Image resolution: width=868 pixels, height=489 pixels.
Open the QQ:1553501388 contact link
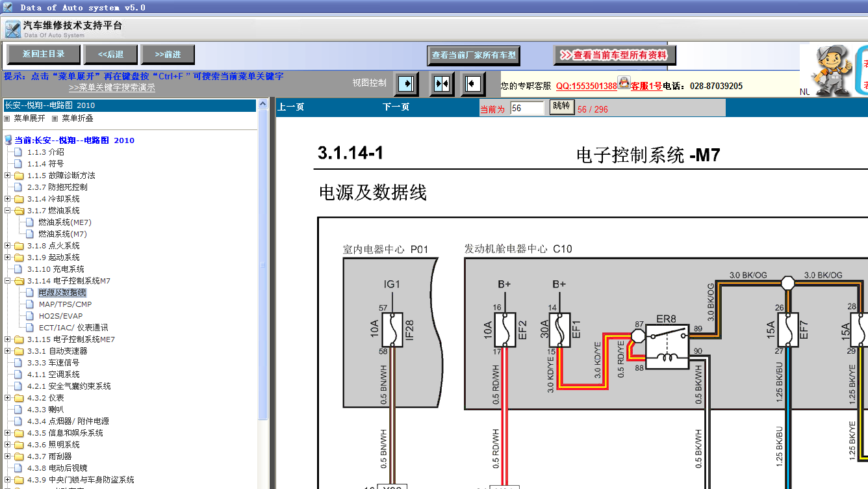coord(586,86)
